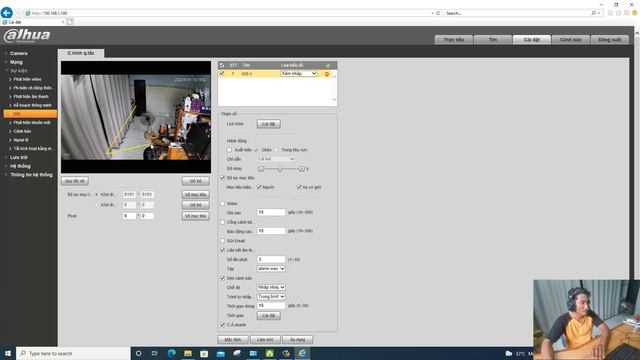Expand the Mạng section in sidebar
Image resolution: width=640 pixels, height=360 pixels.
tap(16, 62)
